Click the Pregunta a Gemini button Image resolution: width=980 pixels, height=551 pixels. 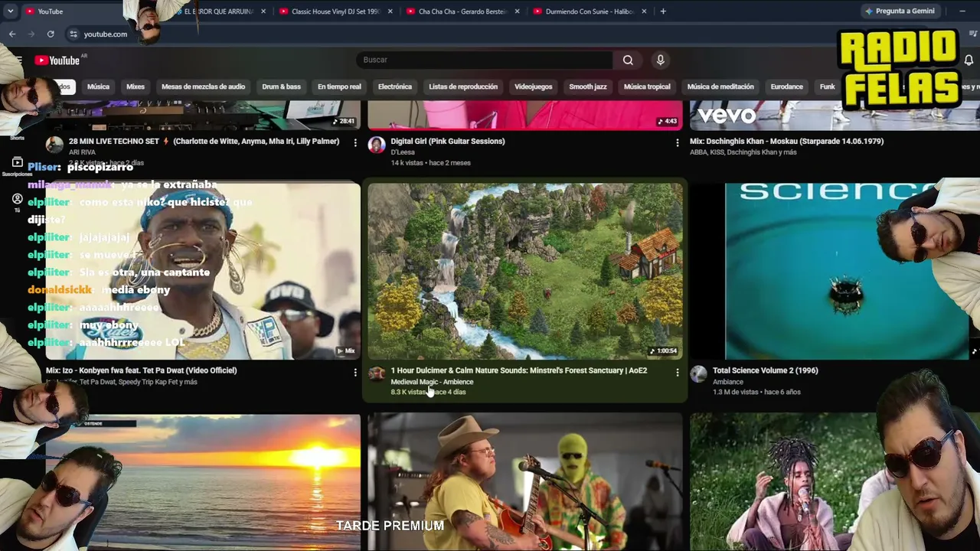point(900,11)
